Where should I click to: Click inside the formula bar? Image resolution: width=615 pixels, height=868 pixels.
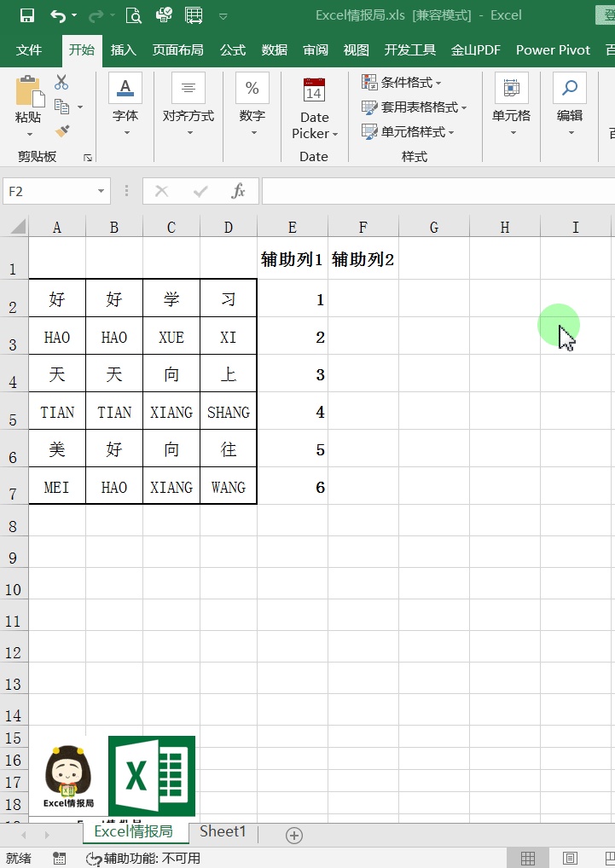coord(438,192)
